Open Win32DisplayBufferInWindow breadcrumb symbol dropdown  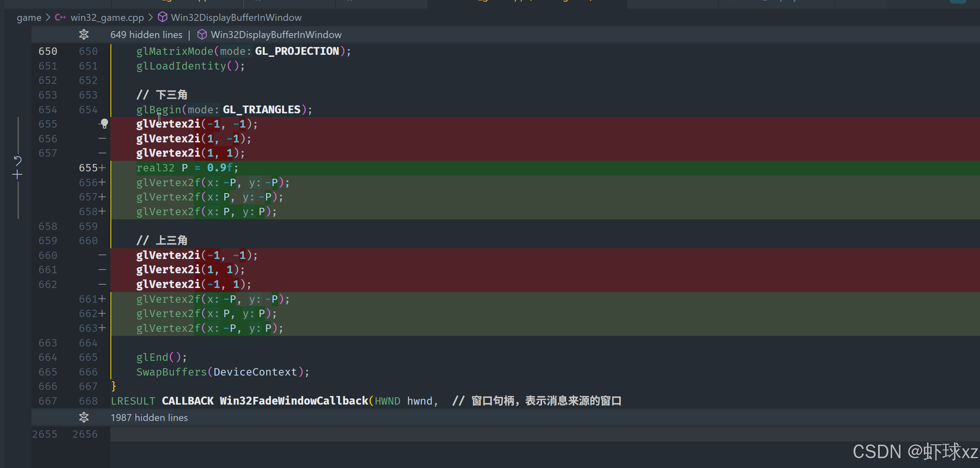coord(236,18)
